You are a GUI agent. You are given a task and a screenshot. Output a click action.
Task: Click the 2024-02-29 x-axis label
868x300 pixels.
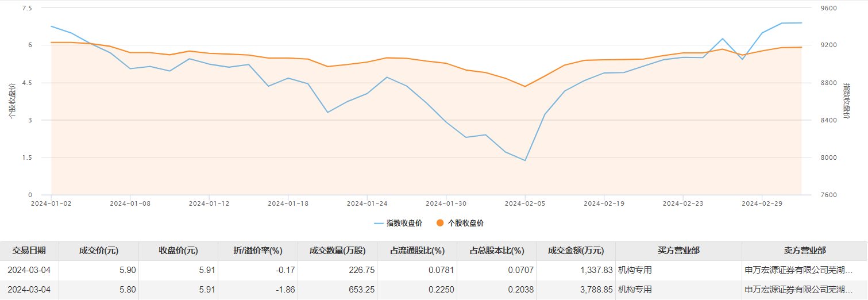tap(762, 203)
